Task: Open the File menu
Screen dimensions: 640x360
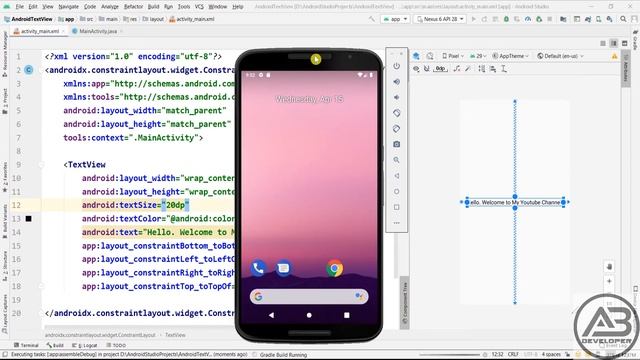Action: (x=20, y=7)
